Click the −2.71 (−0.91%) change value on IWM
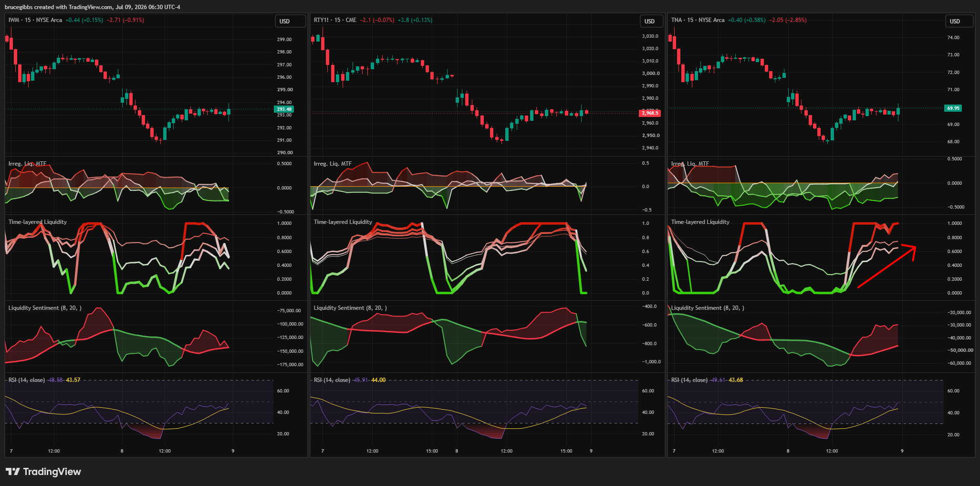Viewport: 980px width, 486px height. point(125,20)
